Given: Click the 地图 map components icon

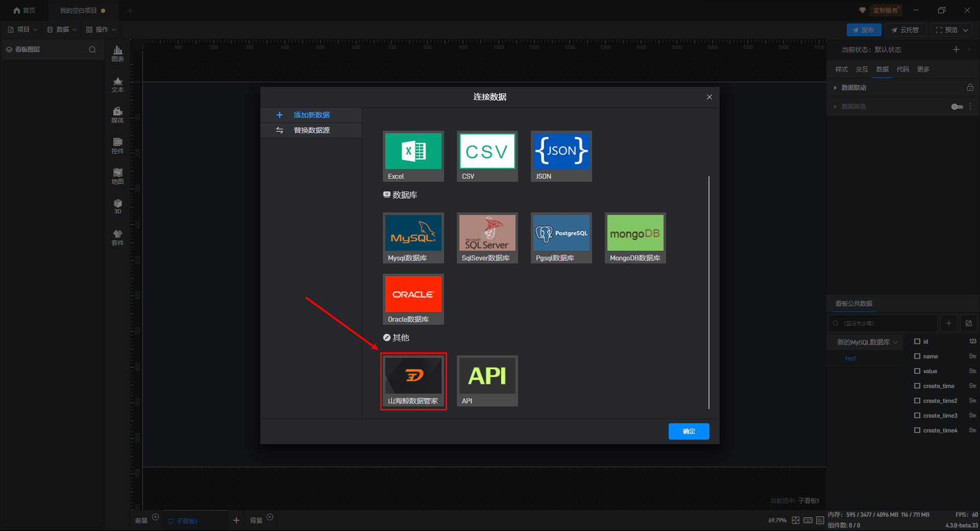Looking at the screenshot, I should point(117,176).
